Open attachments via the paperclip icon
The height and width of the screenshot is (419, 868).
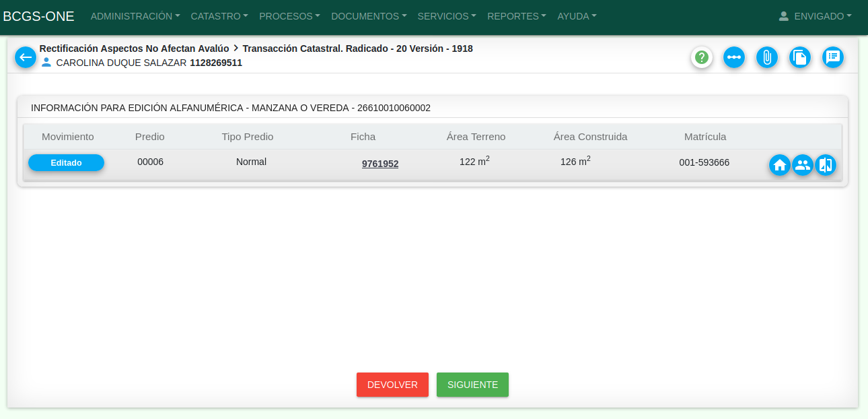click(766, 57)
